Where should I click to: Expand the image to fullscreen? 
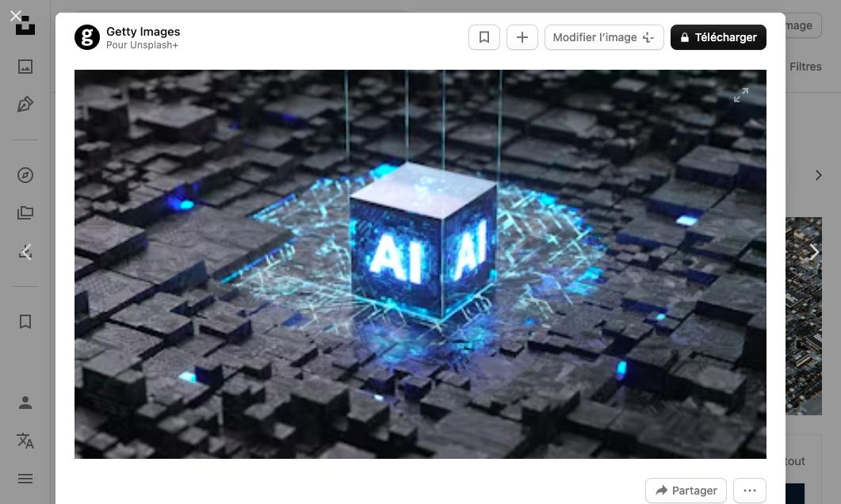tap(741, 95)
